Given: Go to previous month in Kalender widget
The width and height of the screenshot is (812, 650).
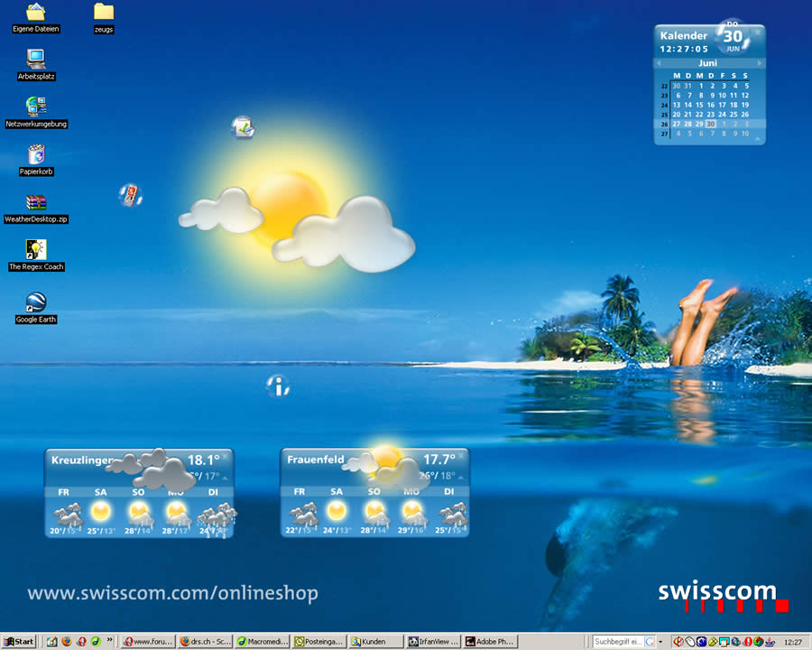Looking at the screenshot, I should pos(660,63).
